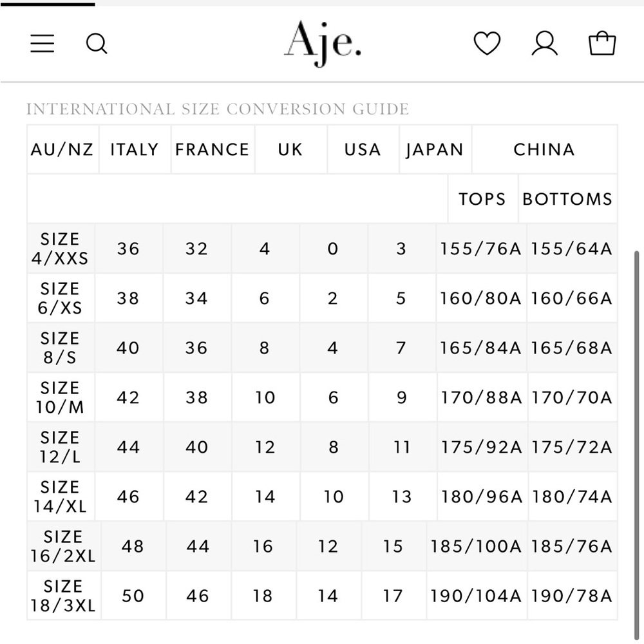Select the SIZE 14/XL row label
This screenshot has width=644, height=644.
61,497
